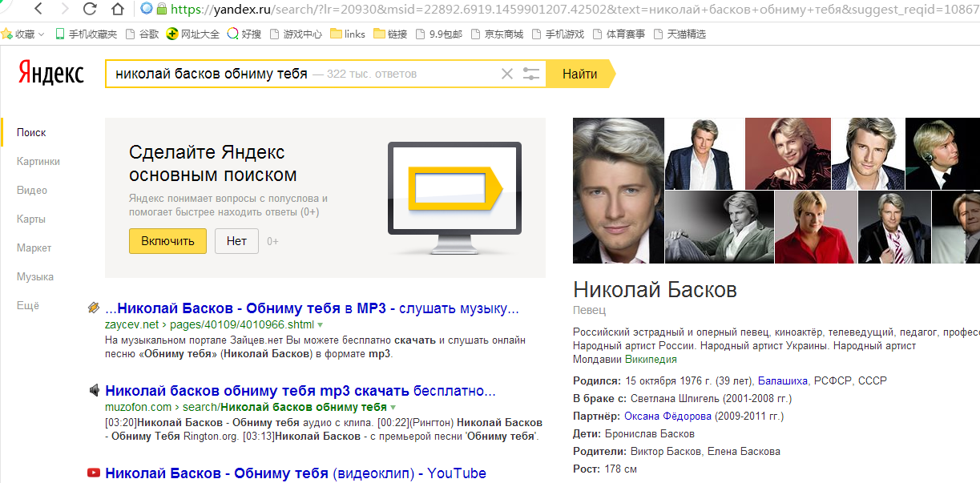Open the 手机游戏 bookmark

[x=558, y=34]
